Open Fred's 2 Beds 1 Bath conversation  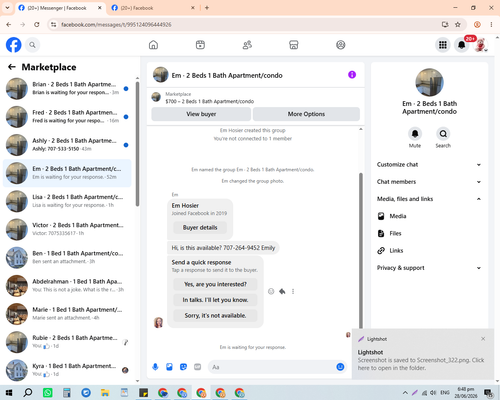67,117
